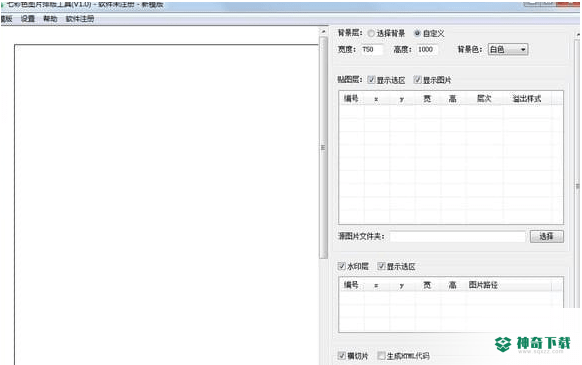The width and height of the screenshot is (582, 365).
Task: Open the 设置 menu
Action: [x=28, y=19]
